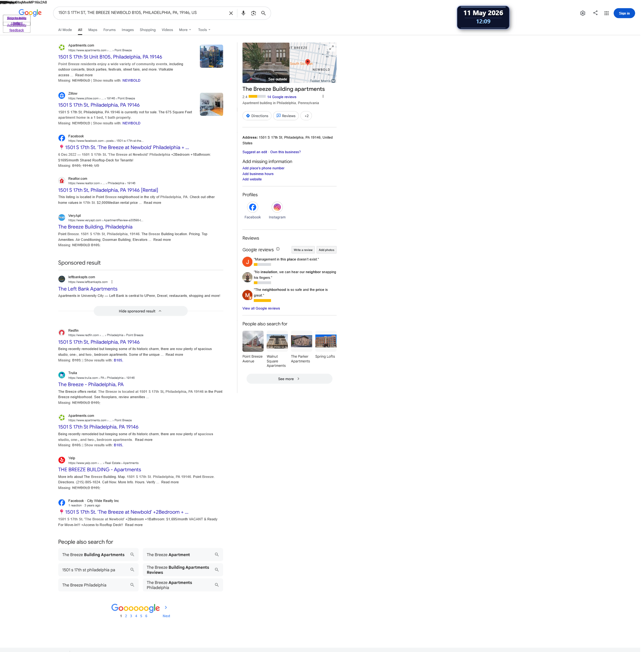
Task: Open search by image camera icon
Action: (x=253, y=13)
